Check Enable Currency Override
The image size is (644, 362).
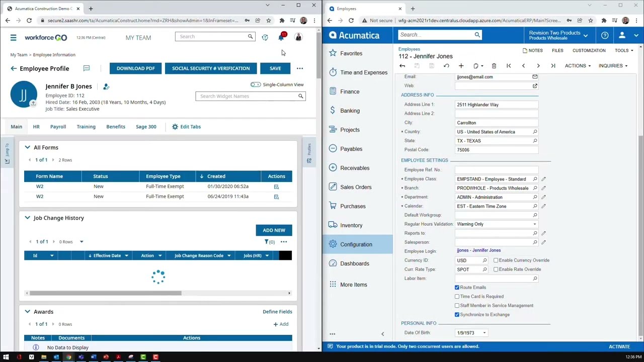[496, 260]
